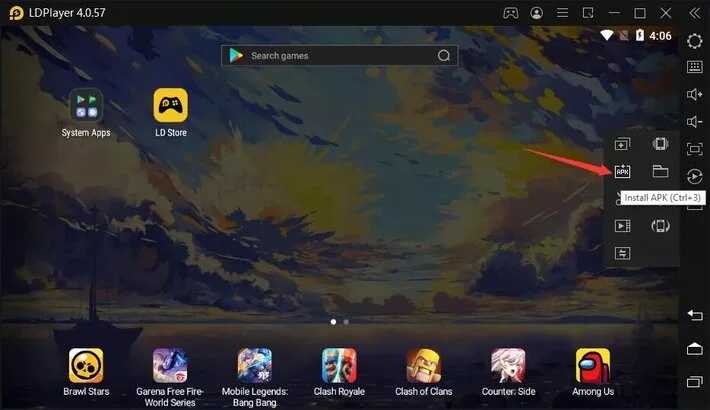710x410 pixels.
Task: Open the hamburger menu in title bar
Action: pos(562,13)
